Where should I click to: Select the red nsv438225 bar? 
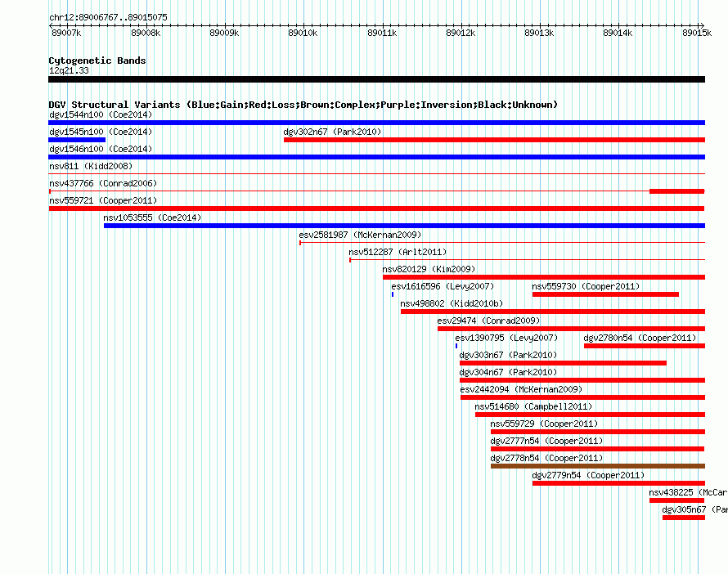tap(677, 500)
